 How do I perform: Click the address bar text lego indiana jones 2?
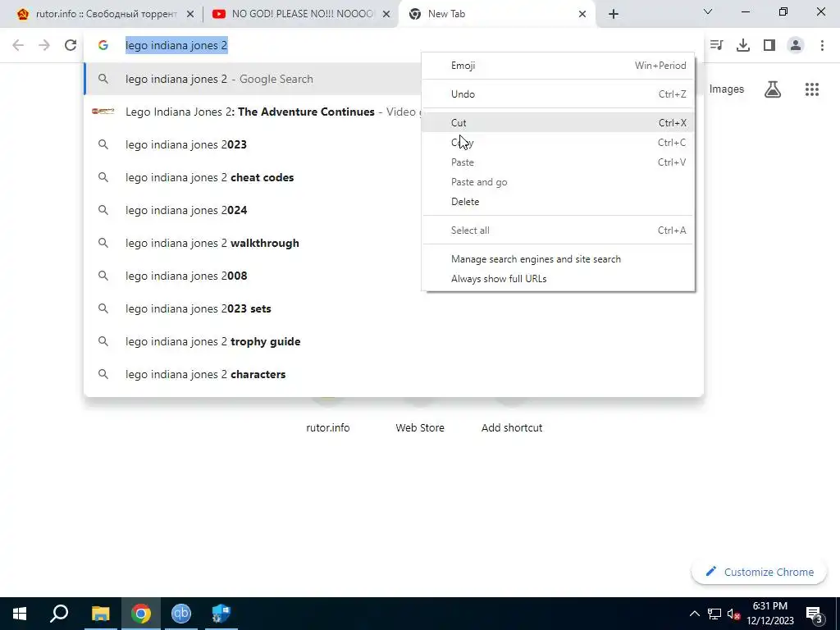tap(176, 46)
